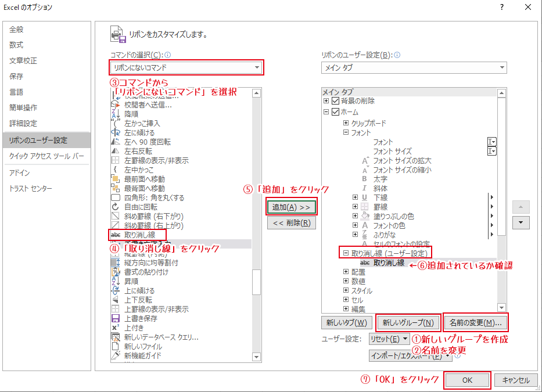Toggle the ホーム tab checkbox
Image resolution: width=542 pixels, height=392 pixels.
[335, 112]
